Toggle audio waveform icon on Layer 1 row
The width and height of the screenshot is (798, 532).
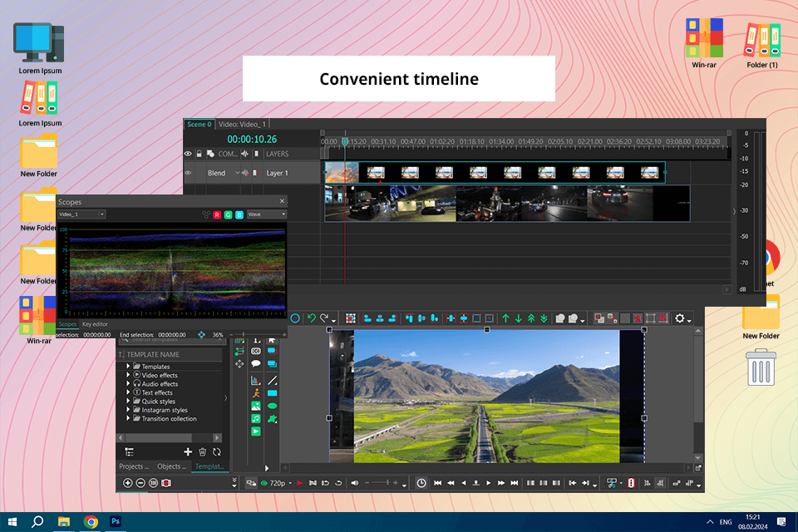(244, 173)
